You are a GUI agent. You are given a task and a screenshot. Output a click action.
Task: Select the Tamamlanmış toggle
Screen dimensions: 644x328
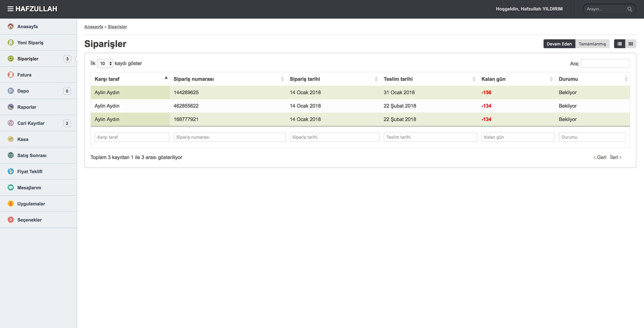(592, 44)
